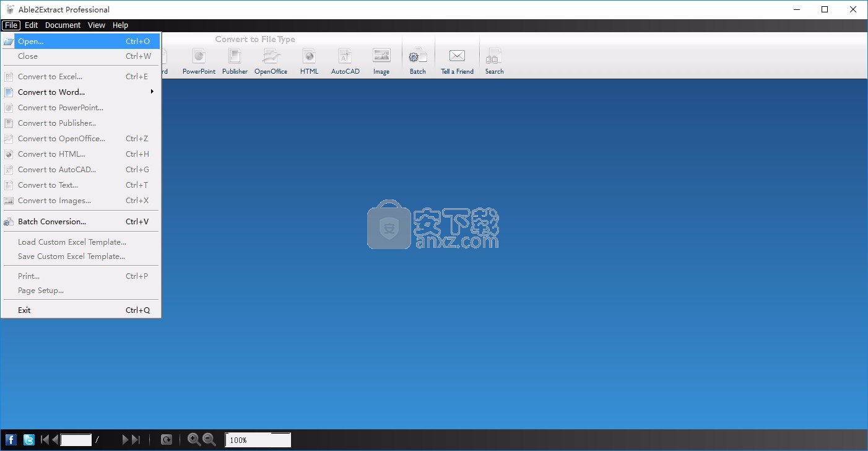
Task: Choose Convert to Publisher... menu entry
Action: coord(81,123)
